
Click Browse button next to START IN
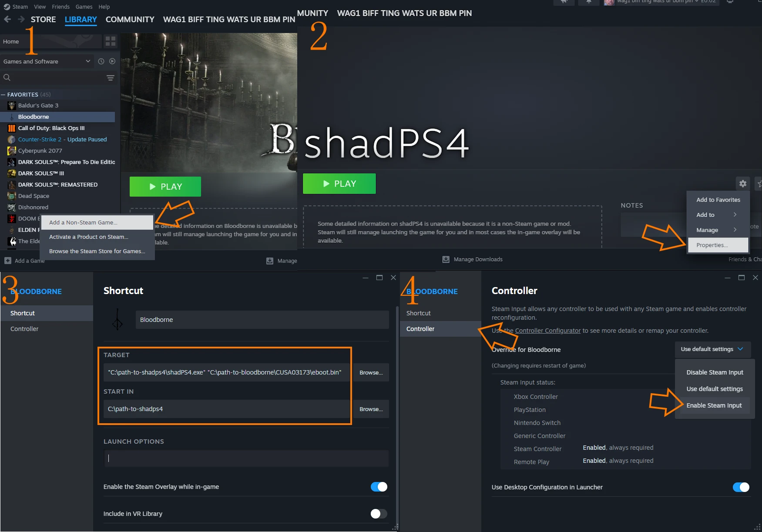pos(371,409)
